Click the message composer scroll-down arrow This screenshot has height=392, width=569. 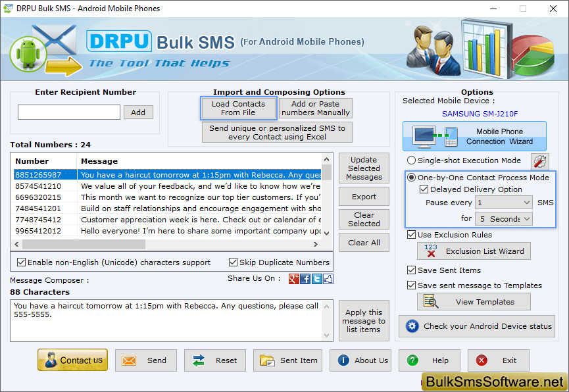coord(326,335)
